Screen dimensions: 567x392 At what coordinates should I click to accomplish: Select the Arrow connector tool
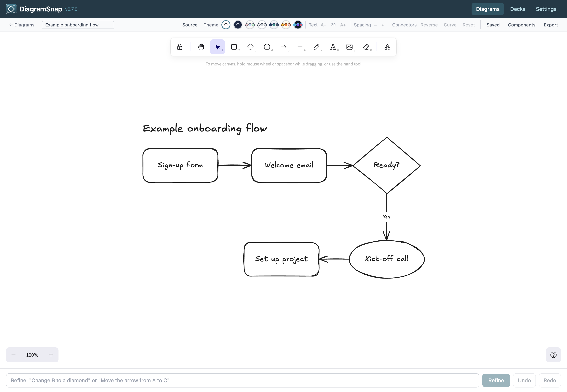[x=284, y=47]
